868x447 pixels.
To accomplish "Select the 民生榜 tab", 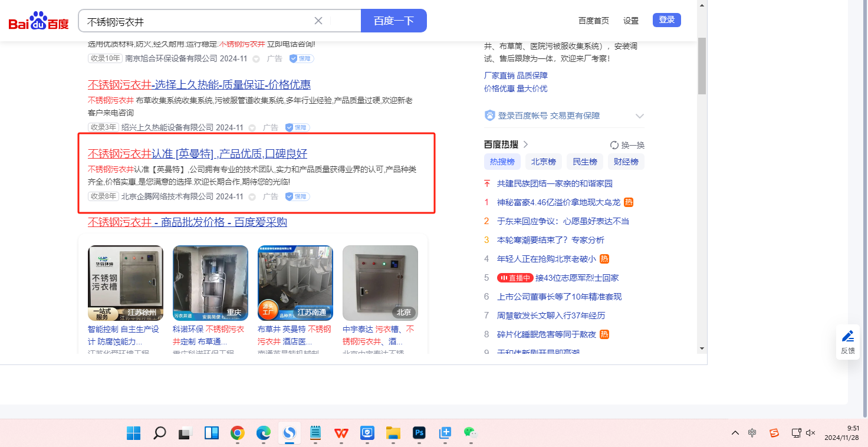I will coord(585,162).
